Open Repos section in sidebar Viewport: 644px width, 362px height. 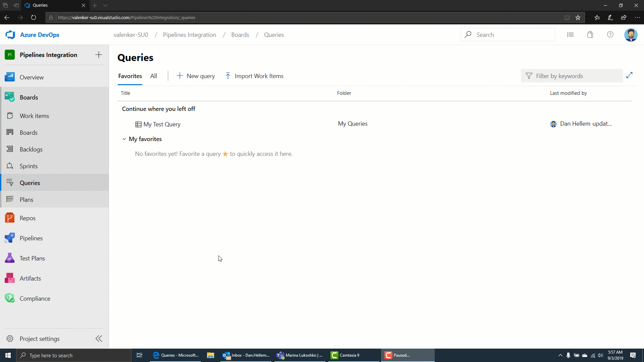pyautogui.click(x=28, y=218)
